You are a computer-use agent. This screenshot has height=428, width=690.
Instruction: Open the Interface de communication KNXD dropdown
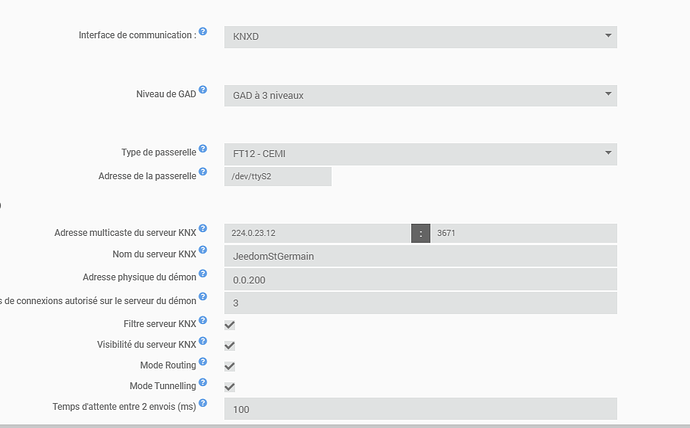420,37
